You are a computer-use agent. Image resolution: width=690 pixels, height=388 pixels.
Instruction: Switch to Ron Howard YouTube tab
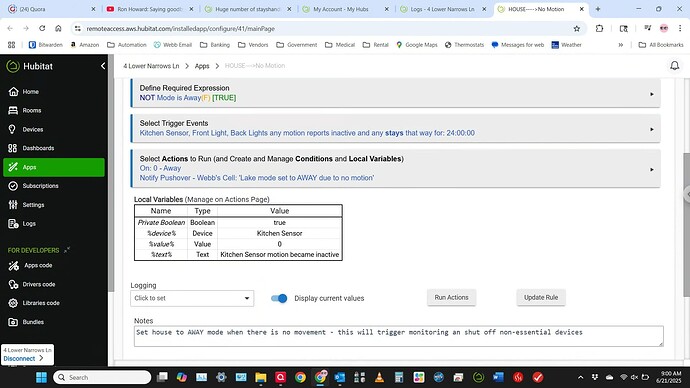click(x=150, y=9)
